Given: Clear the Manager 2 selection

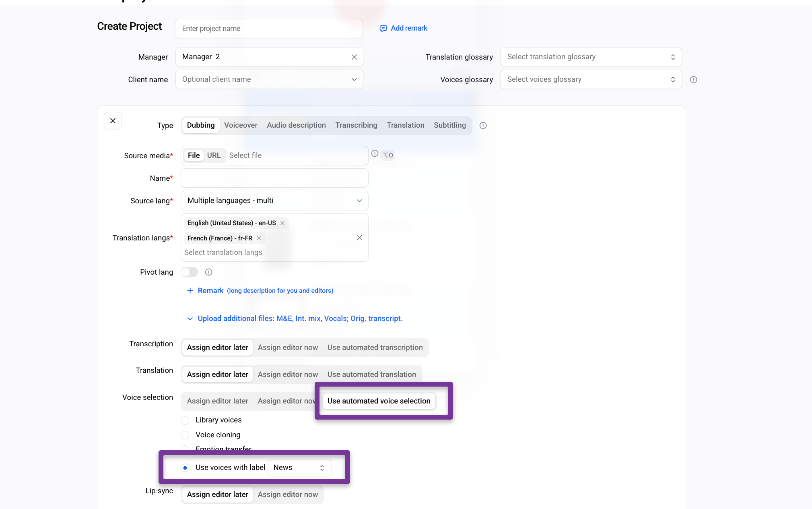Looking at the screenshot, I should [354, 57].
